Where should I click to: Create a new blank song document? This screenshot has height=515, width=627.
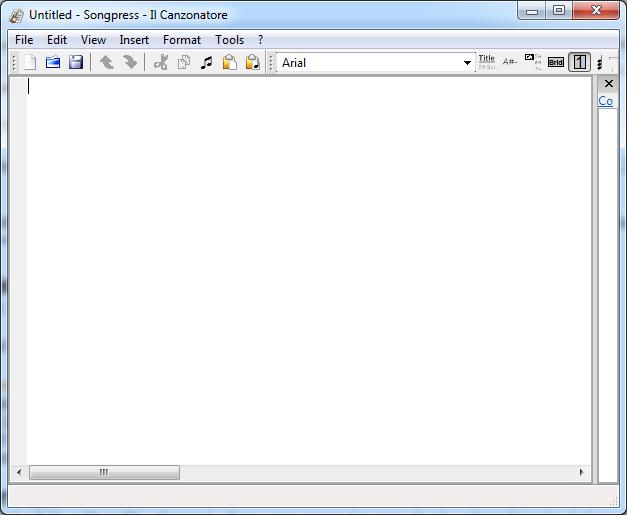(x=30, y=62)
